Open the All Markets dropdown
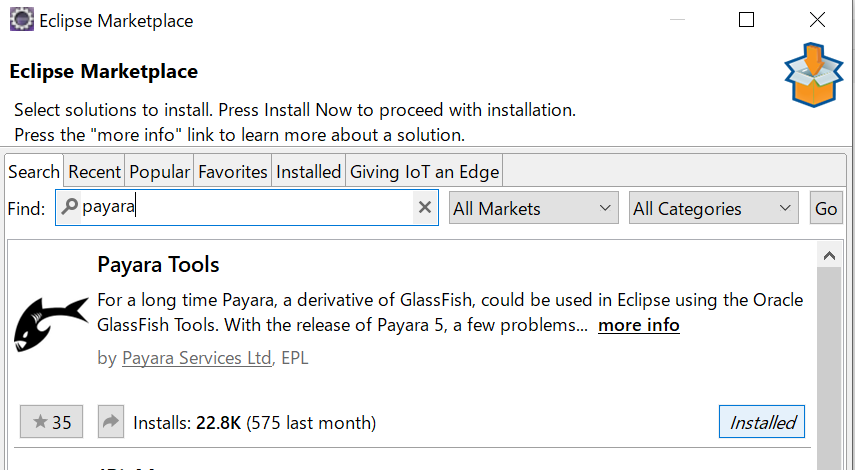Viewport: 855px width, 470px height. pos(534,208)
